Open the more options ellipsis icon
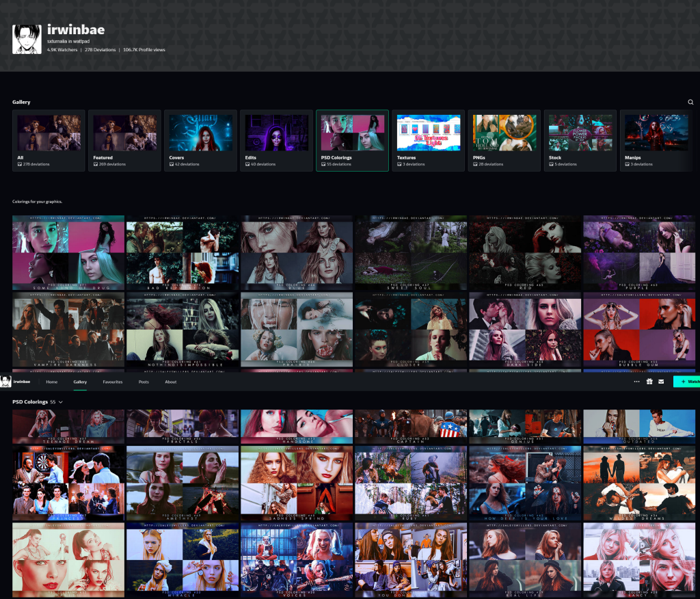This screenshot has height=599, width=700. [x=637, y=382]
